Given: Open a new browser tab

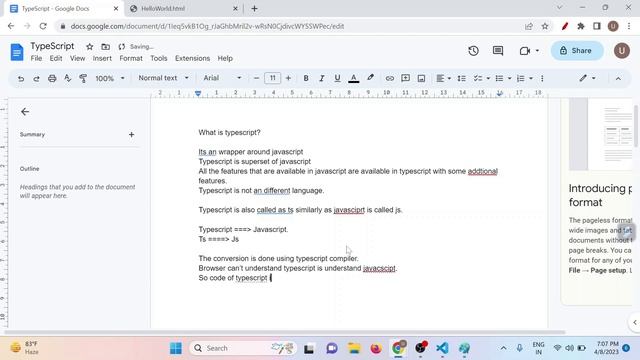Looking at the screenshot, I should [254, 9].
